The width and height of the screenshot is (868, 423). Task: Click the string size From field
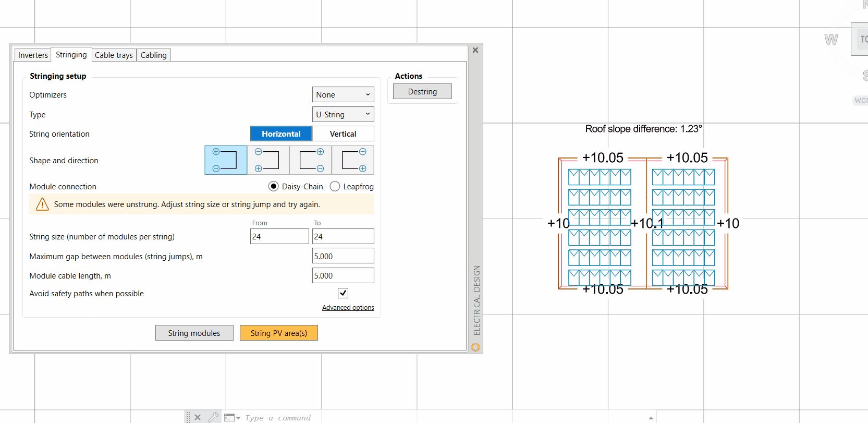pyautogui.click(x=279, y=236)
